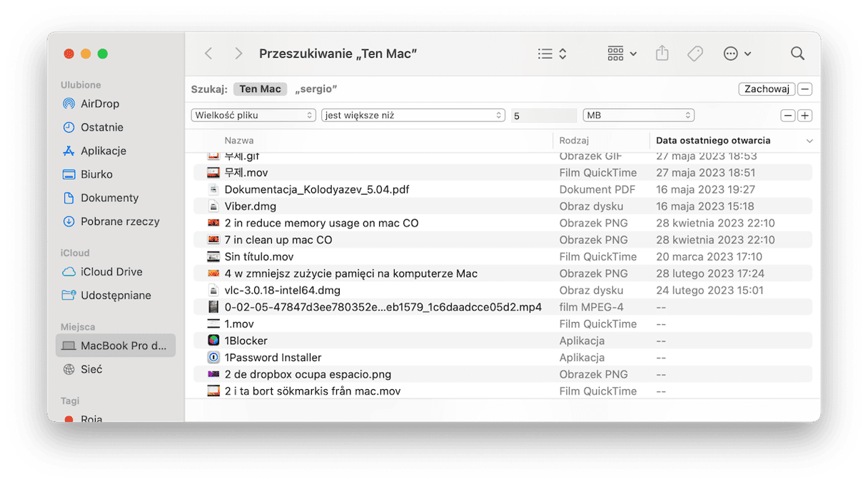Sort by the Nazwa column header
Image resolution: width=868 pixels, height=484 pixels.
[239, 141]
